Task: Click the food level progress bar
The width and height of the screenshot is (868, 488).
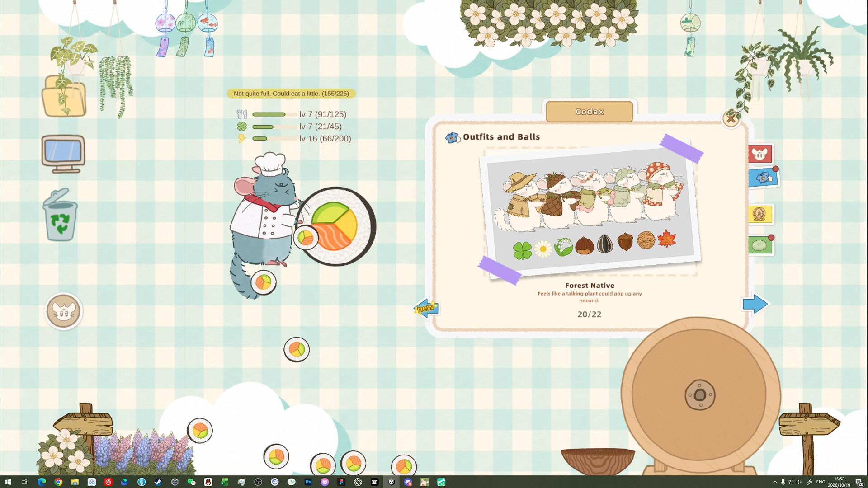Action: pyautogui.click(x=274, y=114)
